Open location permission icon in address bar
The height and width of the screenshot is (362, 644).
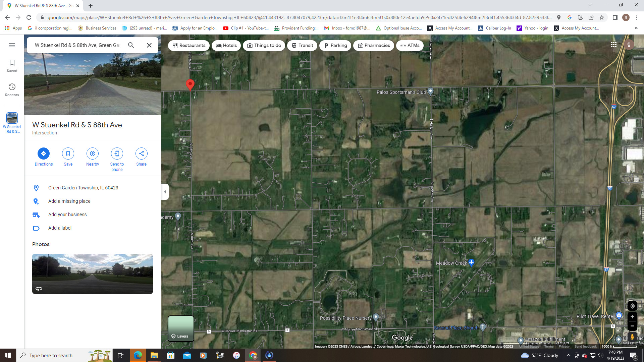pos(559,17)
